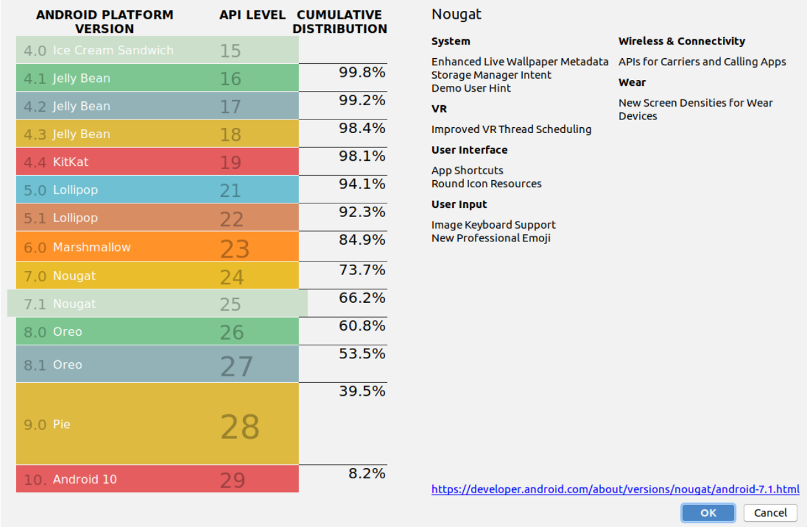Viewport: 807px width, 532px height.
Task: Dismiss dialog using Cancel
Action: tap(770, 513)
